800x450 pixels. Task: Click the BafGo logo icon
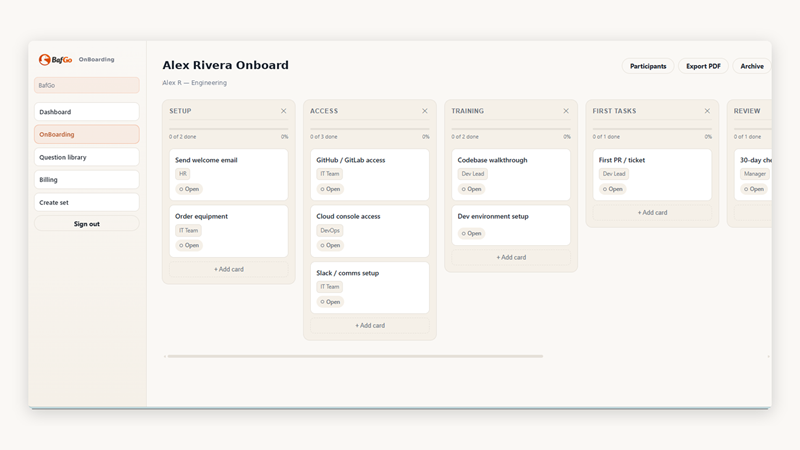[x=45, y=60]
